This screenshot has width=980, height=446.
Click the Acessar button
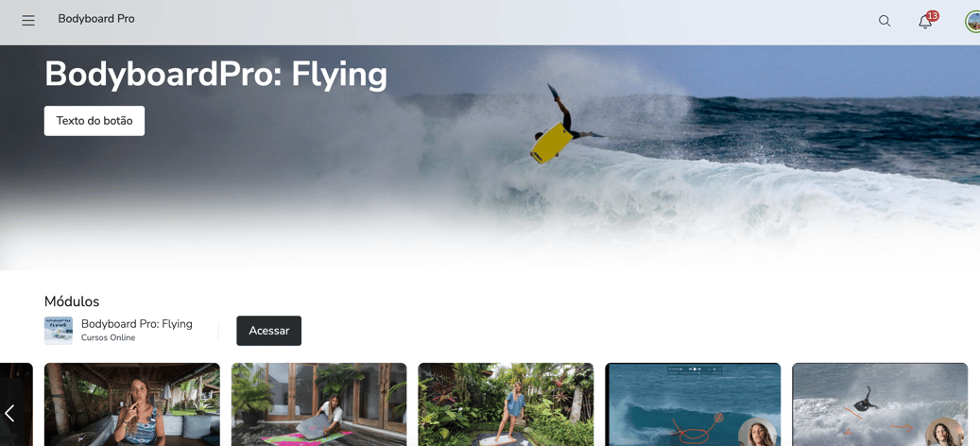click(x=268, y=331)
